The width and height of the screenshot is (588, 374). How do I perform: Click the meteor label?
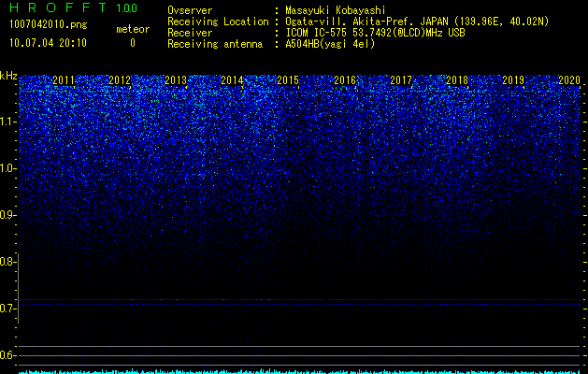point(133,29)
